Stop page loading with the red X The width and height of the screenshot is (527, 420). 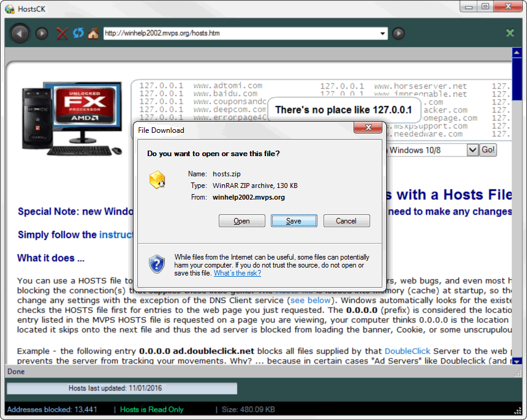click(62, 33)
